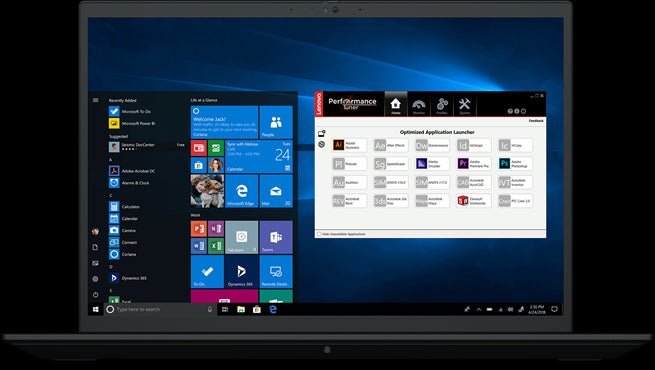Open the Word tile in the Work group
Viewport: 655px width, 370px height.
199,246
